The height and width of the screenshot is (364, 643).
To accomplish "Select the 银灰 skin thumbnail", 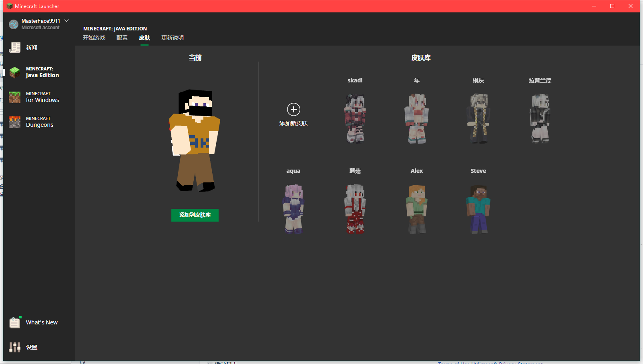I will pyautogui.click(x=478, y=118).
